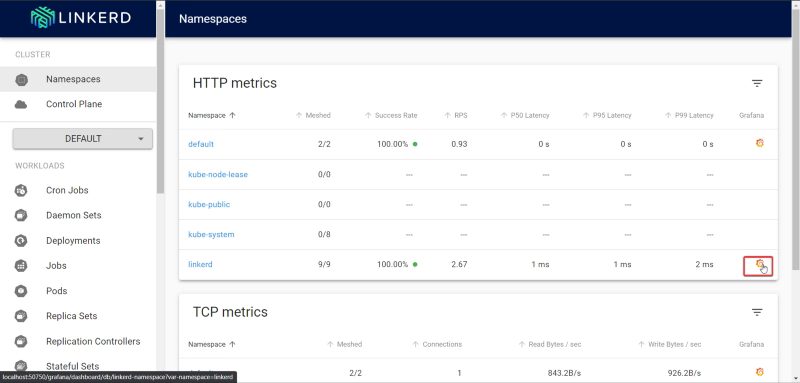Click the 0/8 meshed value for kube-system
800x383 pixels.
tap(324, 235)
